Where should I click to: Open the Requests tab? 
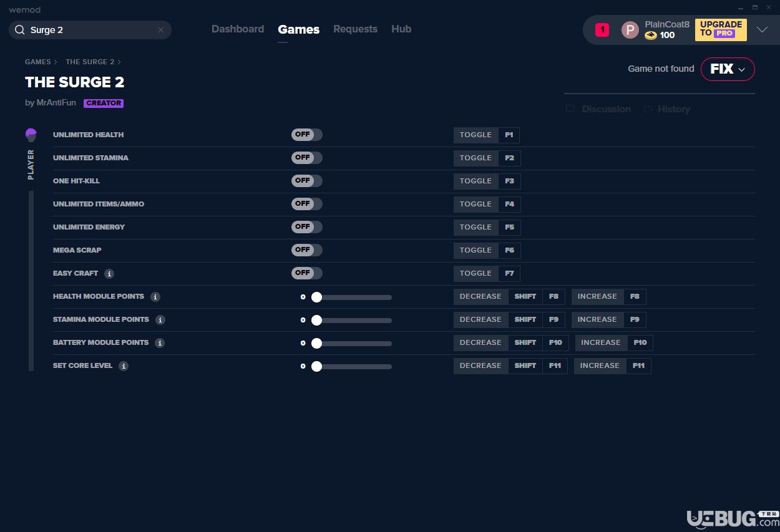click(355, 29)
